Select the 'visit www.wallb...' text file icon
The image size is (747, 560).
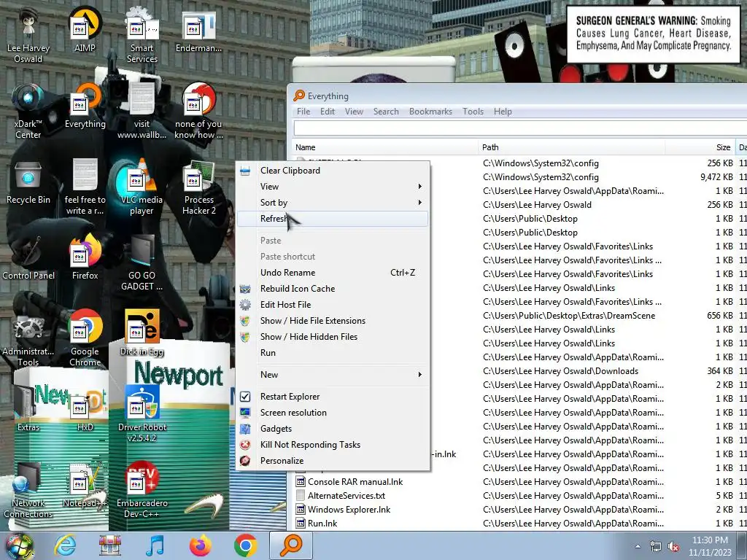coord(142,111)
